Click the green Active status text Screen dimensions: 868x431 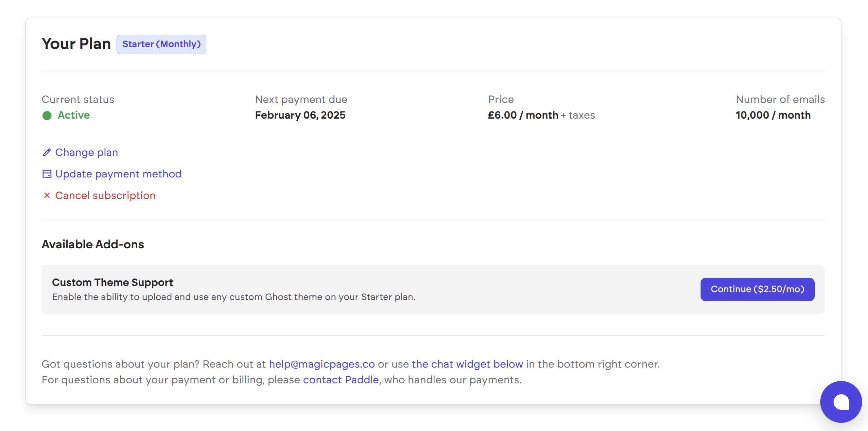[x=74, y=115]
